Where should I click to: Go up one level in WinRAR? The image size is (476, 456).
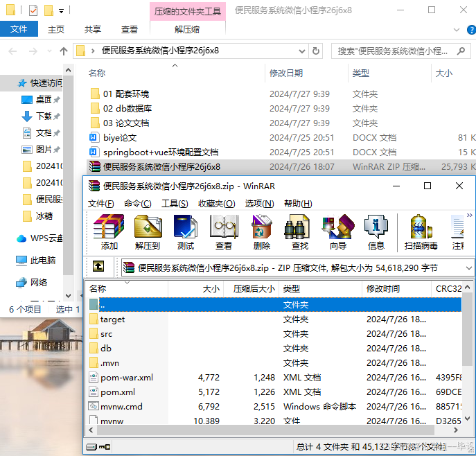98,267
